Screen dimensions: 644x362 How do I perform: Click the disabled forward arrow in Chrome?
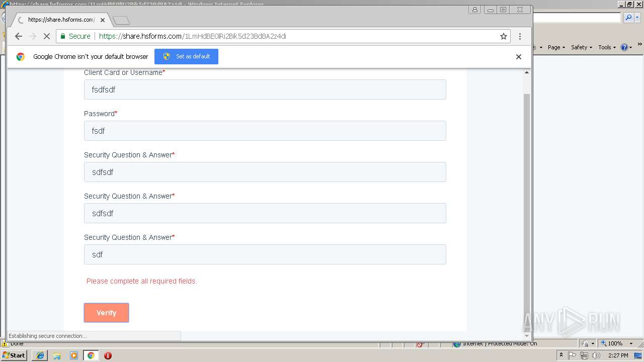(33, 36)
